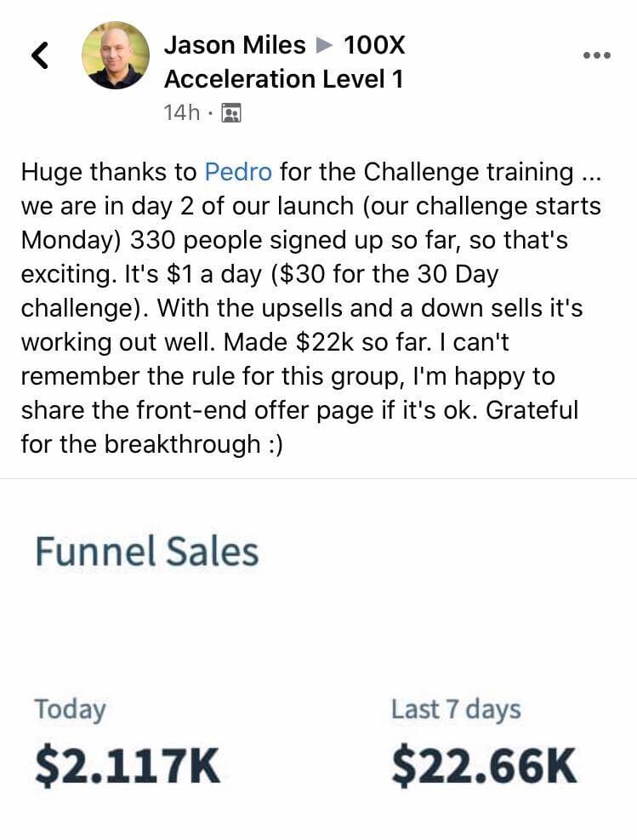Screen dimensions: 637x840
Task: Open the 100X group link
Action: (374, 44)
